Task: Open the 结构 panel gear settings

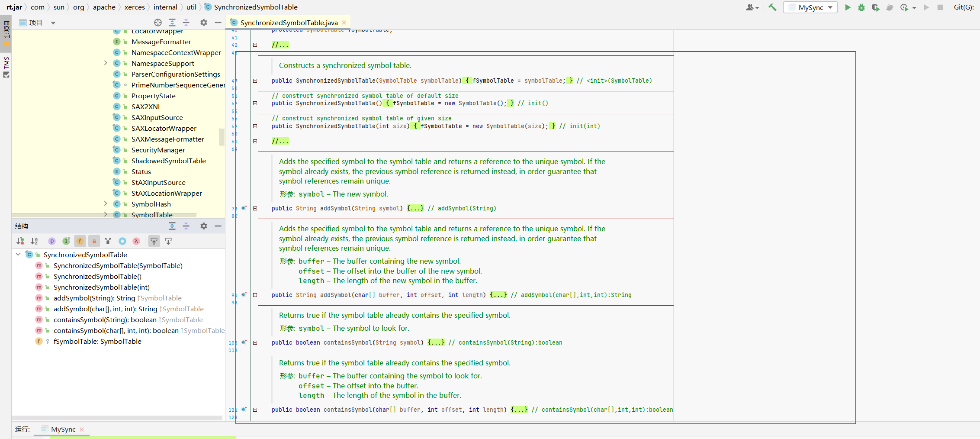Action: point(204,226)
